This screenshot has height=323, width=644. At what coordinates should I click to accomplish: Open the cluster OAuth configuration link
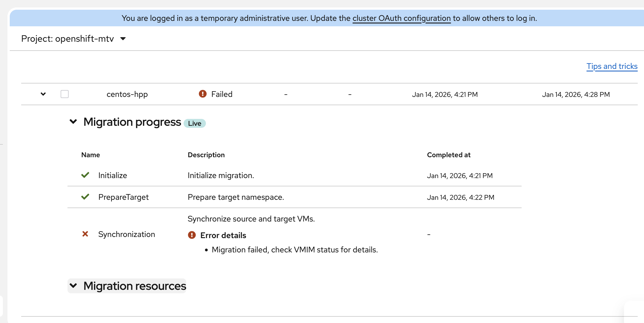tap(401, 18)
